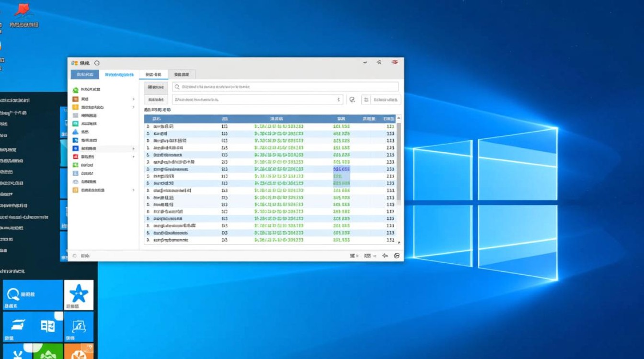Image resolution: width=644 pixels, height=359 pixels.
Task: Switch to the second blue navigation tab
Action: click(119, 75)
